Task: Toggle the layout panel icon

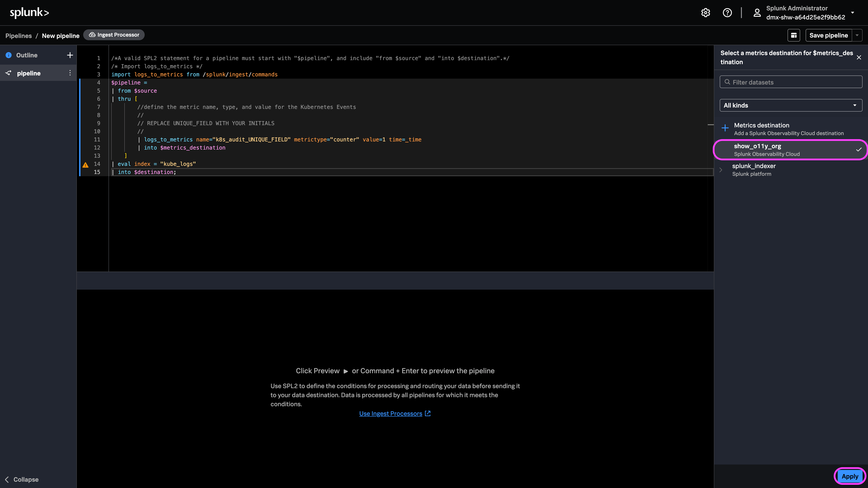Action: click(x=794, y=35)
